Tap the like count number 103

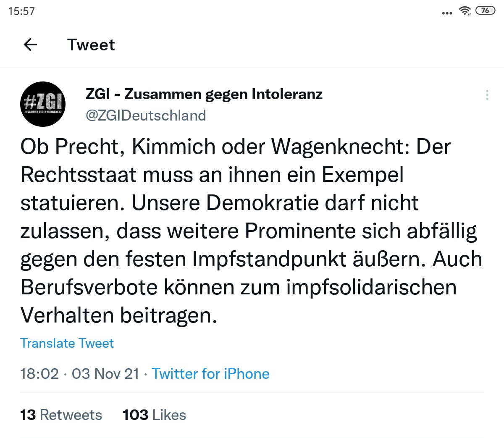[135, 415]
